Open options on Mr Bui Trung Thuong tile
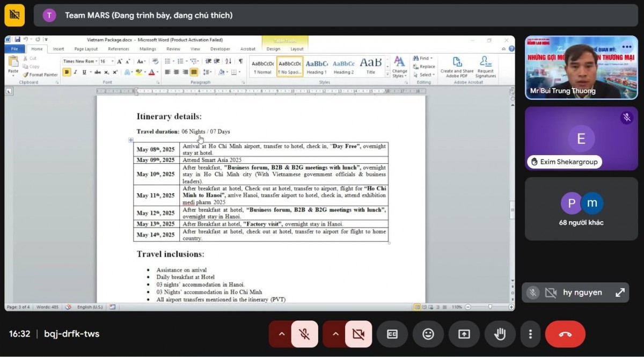This screenshot has width=644, height=357. 627,47
